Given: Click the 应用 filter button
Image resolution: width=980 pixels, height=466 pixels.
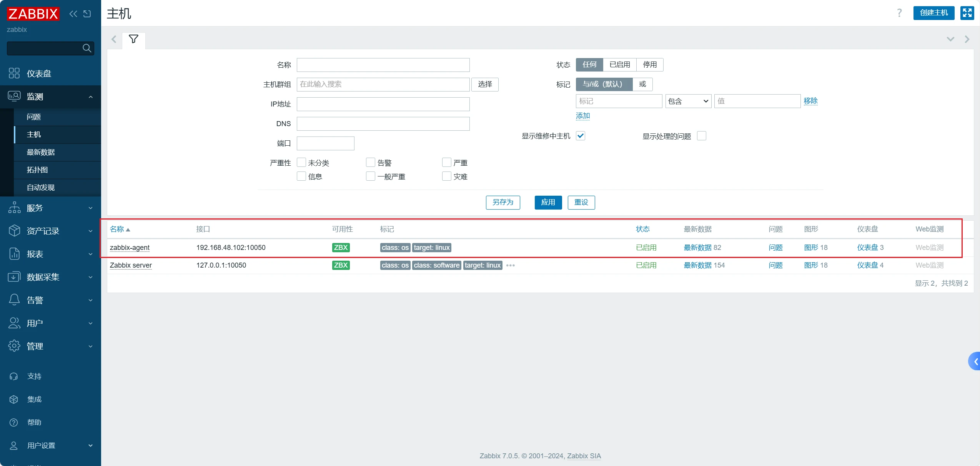Looking at the screenshot, I should (548, 202).
